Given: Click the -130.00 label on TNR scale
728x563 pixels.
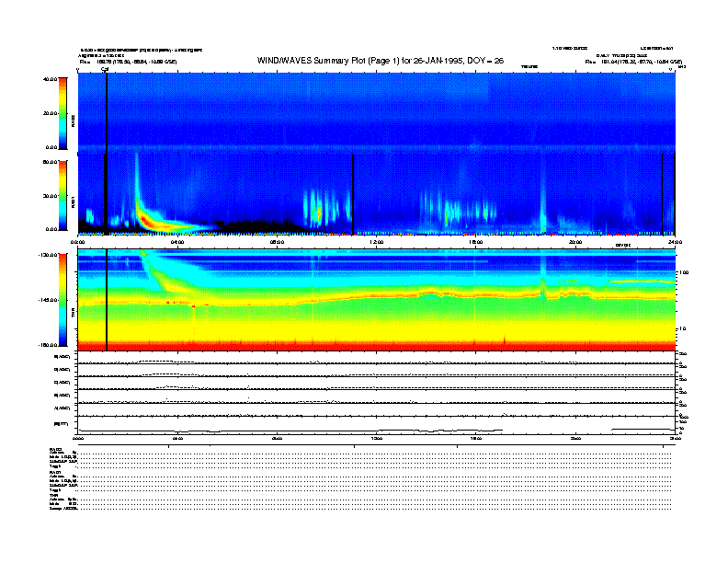Looking at the screenshot, I should (48, 255).
